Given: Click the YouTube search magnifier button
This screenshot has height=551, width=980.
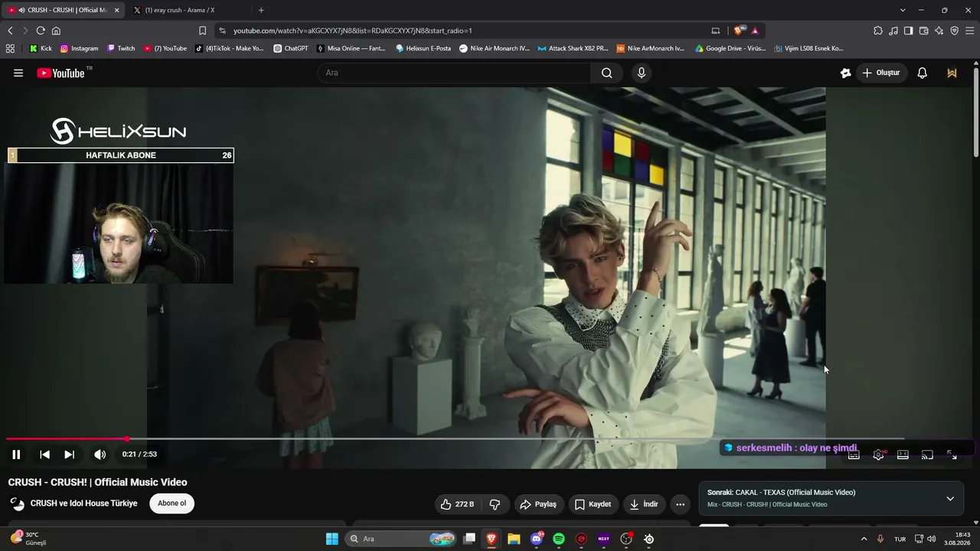Looking at the screenshot, I should (x=606, y=73).
